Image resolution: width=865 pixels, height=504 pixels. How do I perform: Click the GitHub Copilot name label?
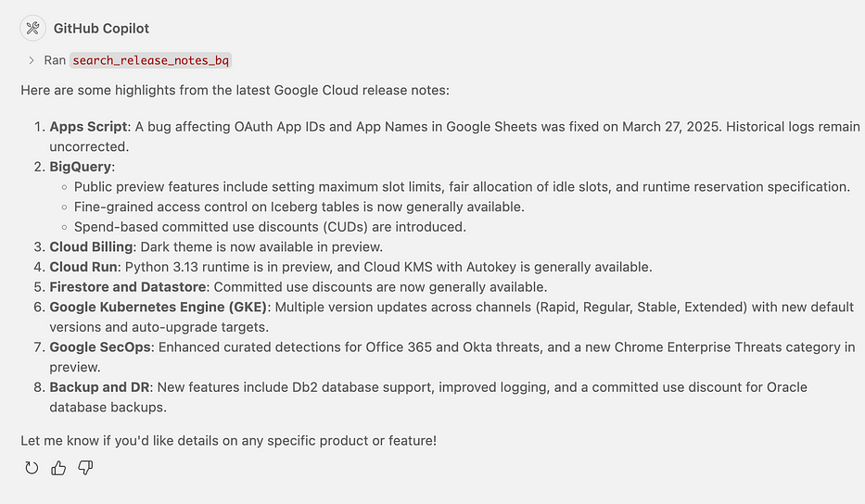101,28
